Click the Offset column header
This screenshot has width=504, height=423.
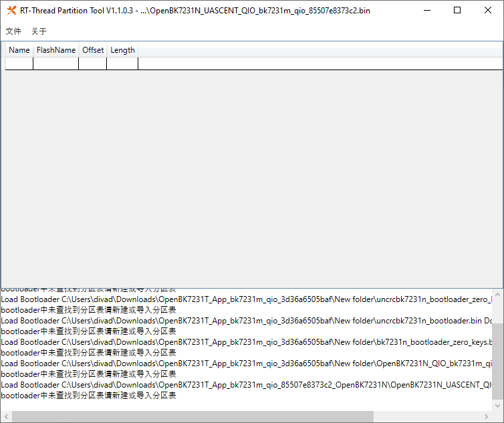(x=93, y=50)
